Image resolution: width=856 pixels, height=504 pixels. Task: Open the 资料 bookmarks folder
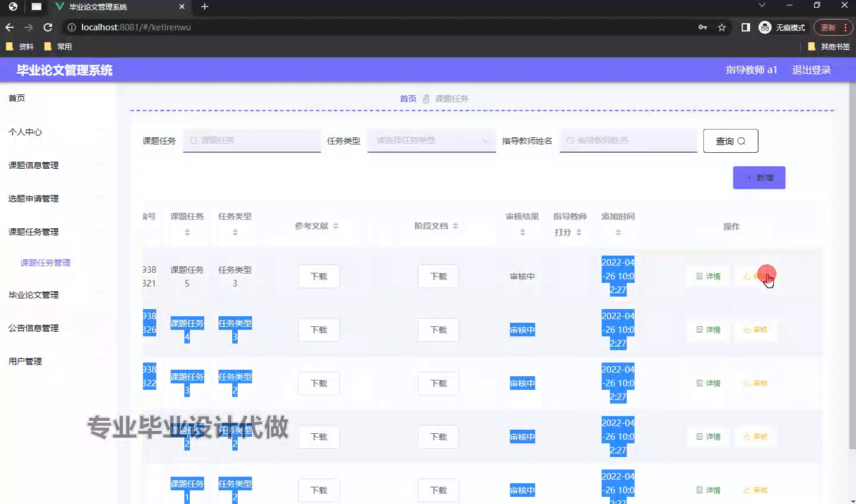click(x=20, y=46)
